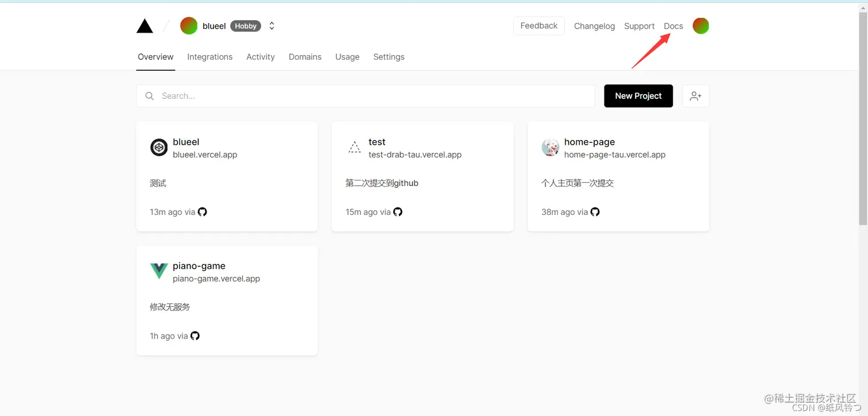Click GitHub icon in blueel card
The image size is (868, 416).
[x=203, y=212]
